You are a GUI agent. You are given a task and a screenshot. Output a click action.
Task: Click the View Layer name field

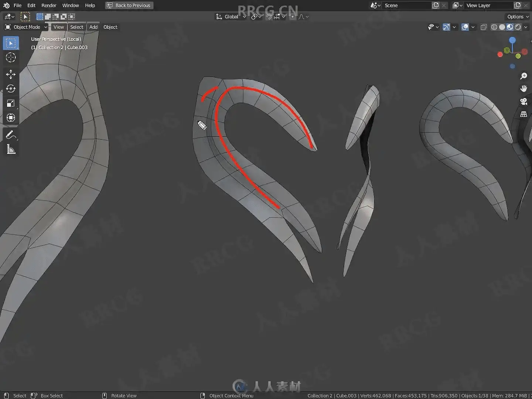[x=489, y=6]
